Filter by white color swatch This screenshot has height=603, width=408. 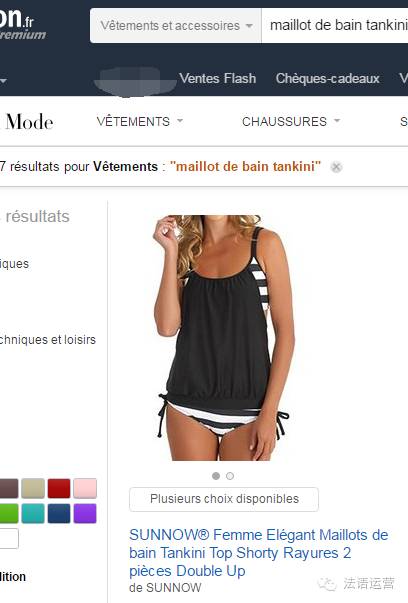9,538
